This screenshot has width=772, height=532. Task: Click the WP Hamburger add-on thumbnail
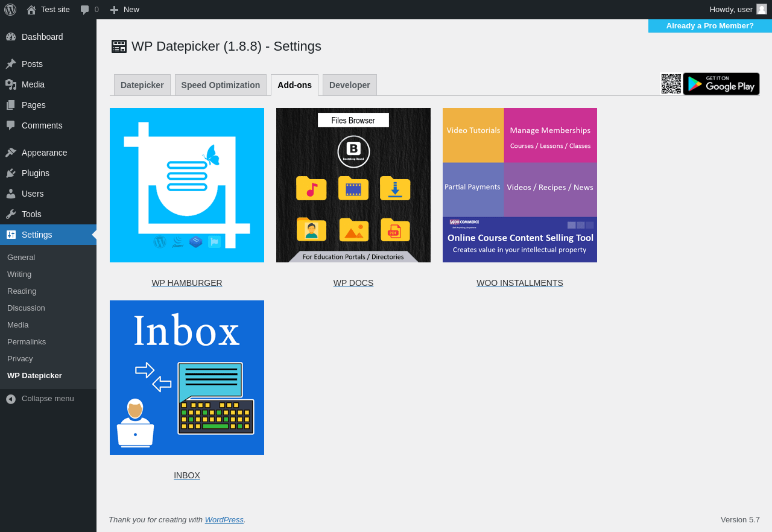(187, 185)
